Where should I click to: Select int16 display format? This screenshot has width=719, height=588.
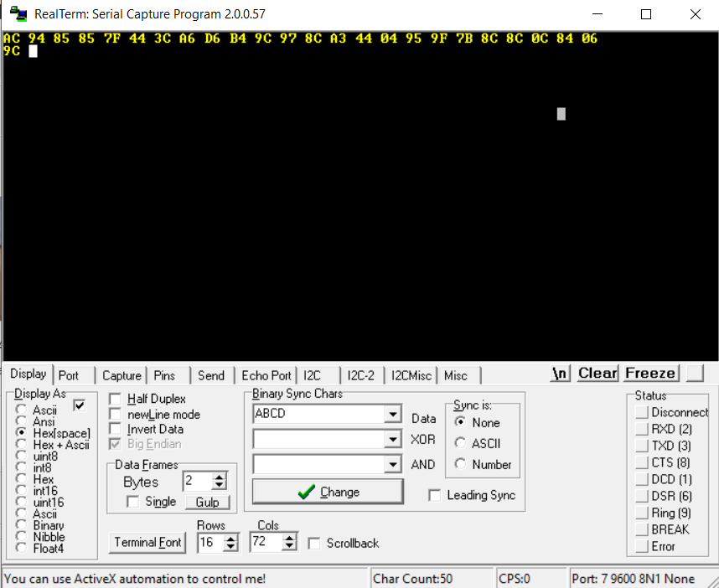pyautogui.click(x=21, y=490)
